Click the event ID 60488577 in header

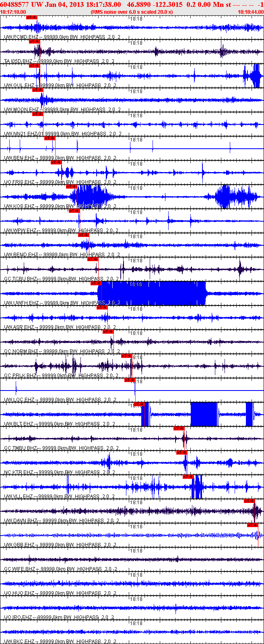pyautogui.click(x=14, y=4)
